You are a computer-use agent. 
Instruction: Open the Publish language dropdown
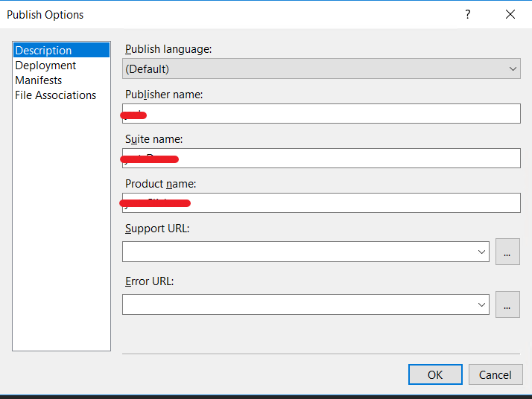[320, 69]
